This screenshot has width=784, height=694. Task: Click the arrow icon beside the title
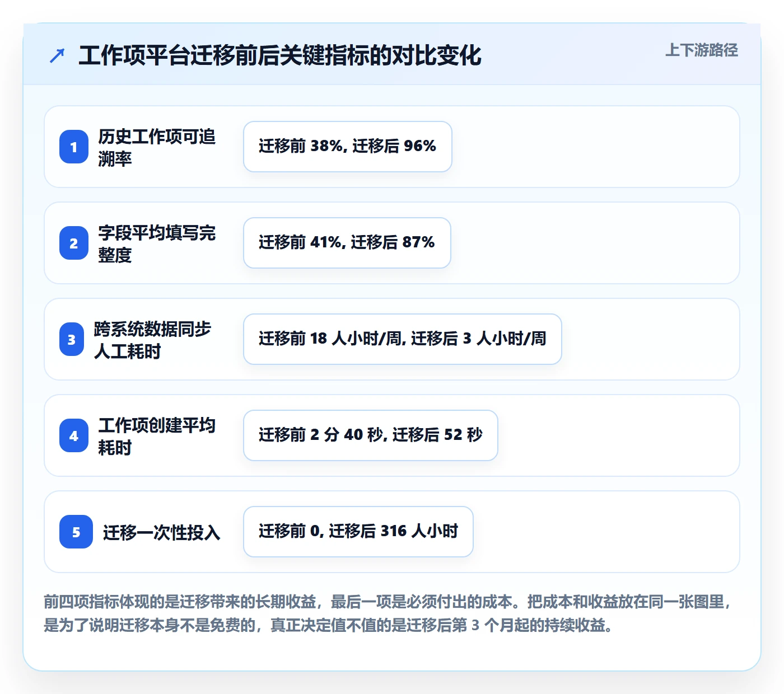click(x=57, y=56)
